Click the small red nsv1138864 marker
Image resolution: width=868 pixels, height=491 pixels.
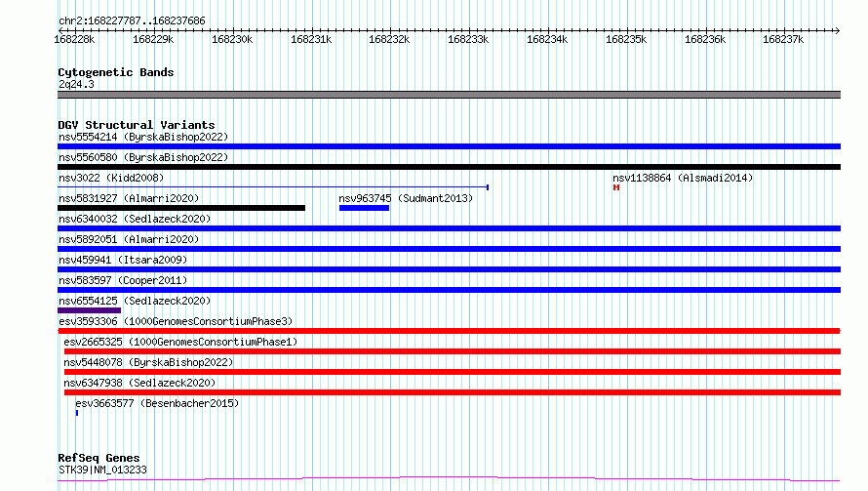616,187
